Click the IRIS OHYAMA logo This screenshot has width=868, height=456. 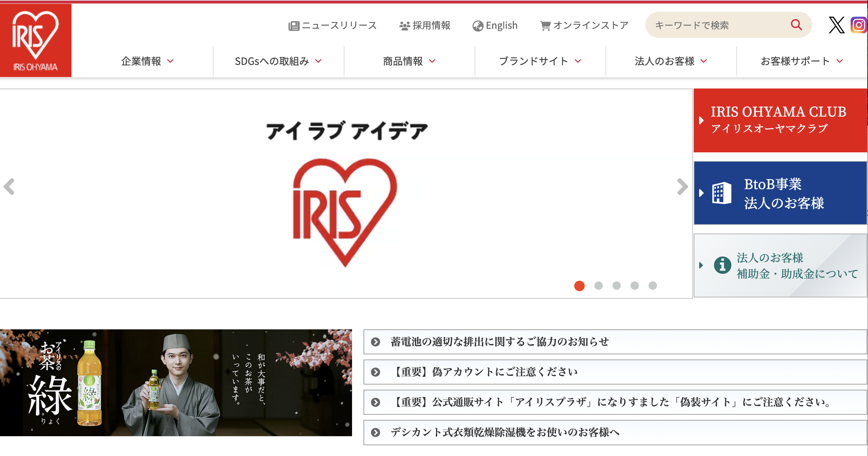[x=35, y=40]
